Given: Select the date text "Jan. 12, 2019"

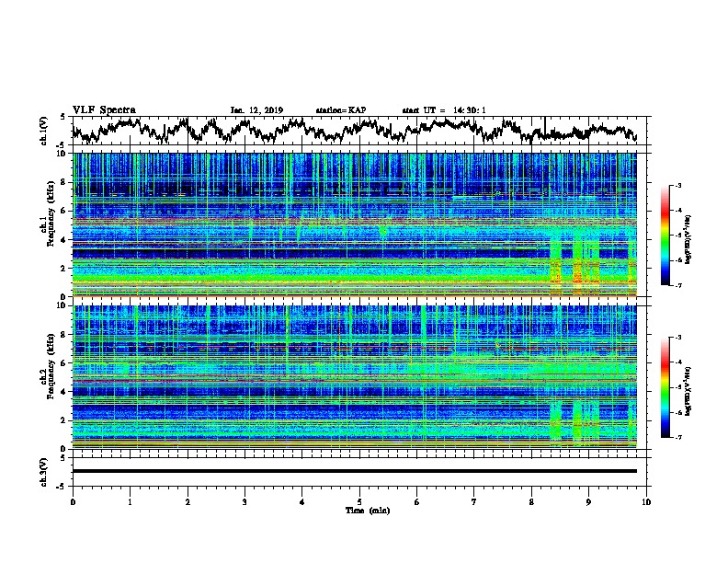Looking at the screenshot, I should (256, 110).
